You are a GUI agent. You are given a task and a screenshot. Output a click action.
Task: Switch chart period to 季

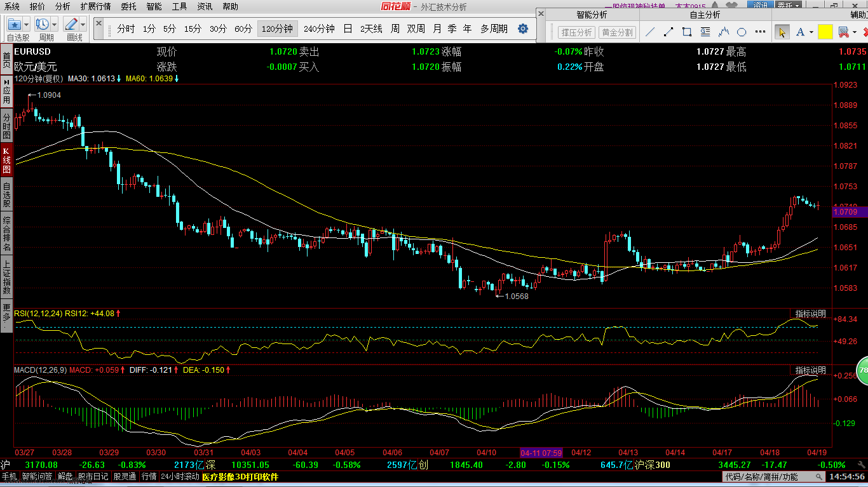click(452, 29)
